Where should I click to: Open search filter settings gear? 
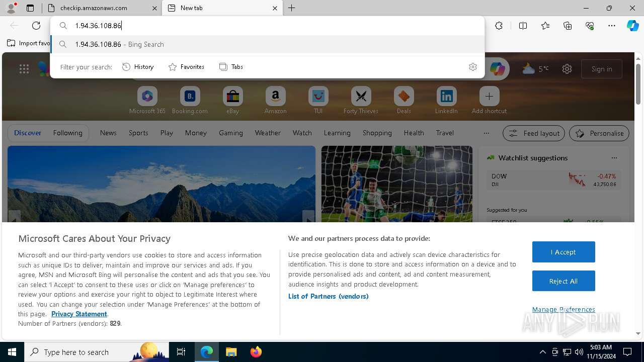(x=473, y=67)
